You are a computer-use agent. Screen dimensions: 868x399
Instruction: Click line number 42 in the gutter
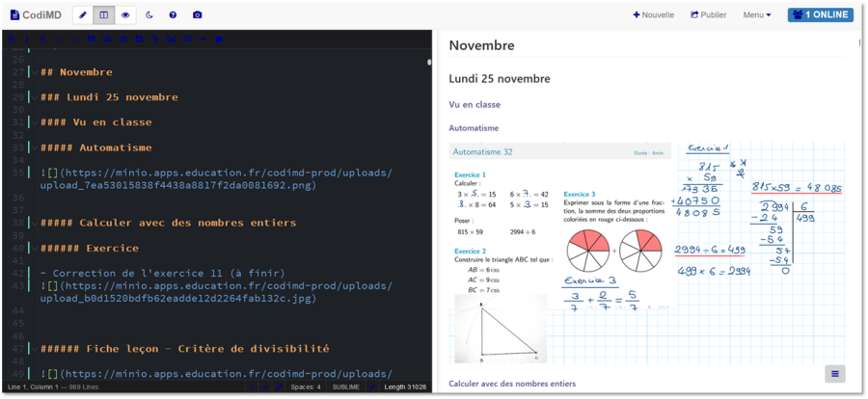click(17, 274)
